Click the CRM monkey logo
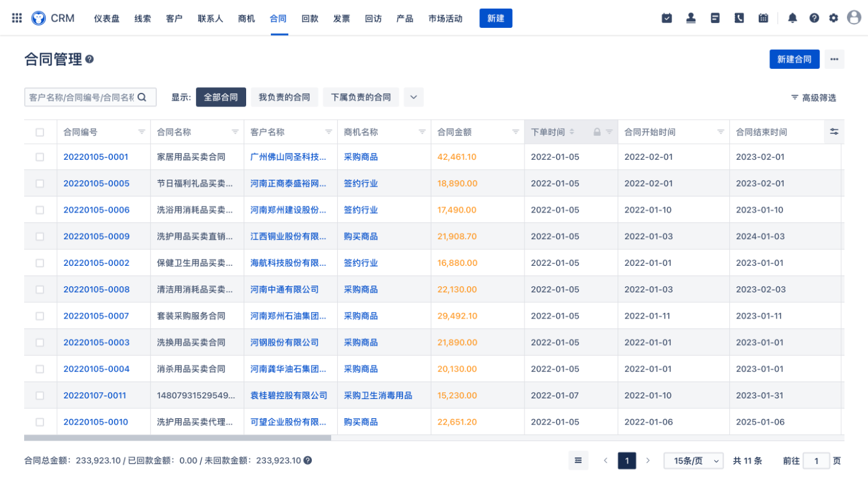 pos(38,18)
